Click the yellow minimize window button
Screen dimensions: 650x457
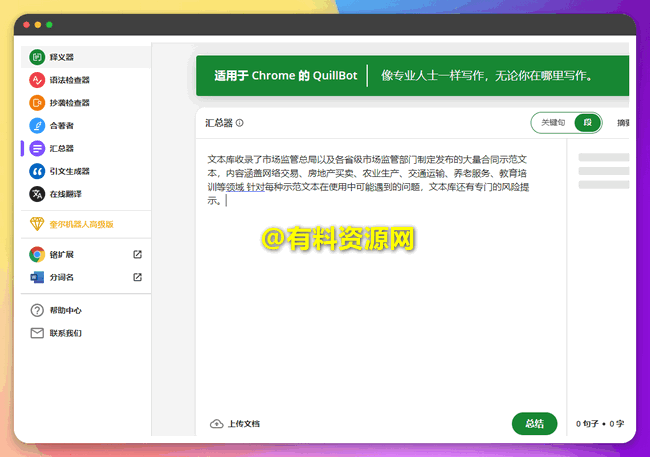(38, 25)
